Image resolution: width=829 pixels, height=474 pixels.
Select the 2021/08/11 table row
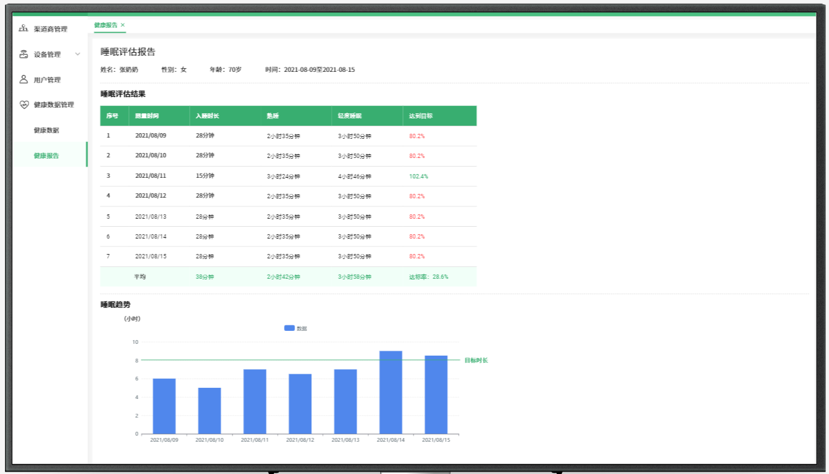click(x=288, y=176)
